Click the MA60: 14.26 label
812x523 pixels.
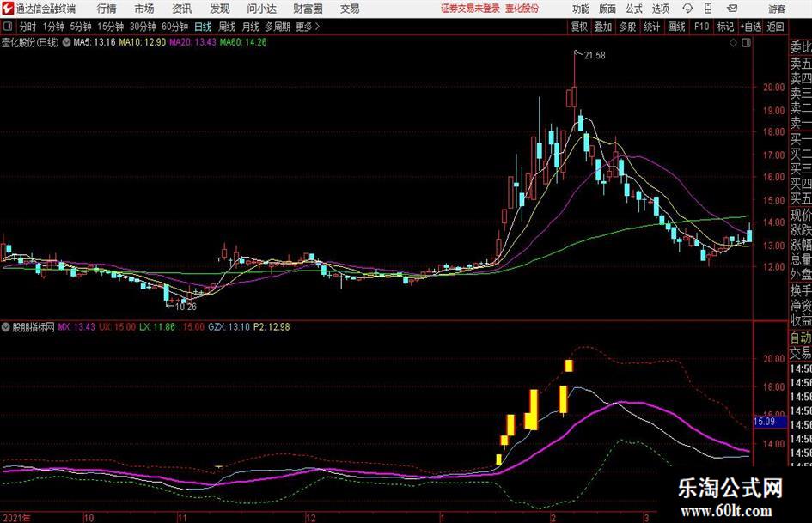(243, 42)
